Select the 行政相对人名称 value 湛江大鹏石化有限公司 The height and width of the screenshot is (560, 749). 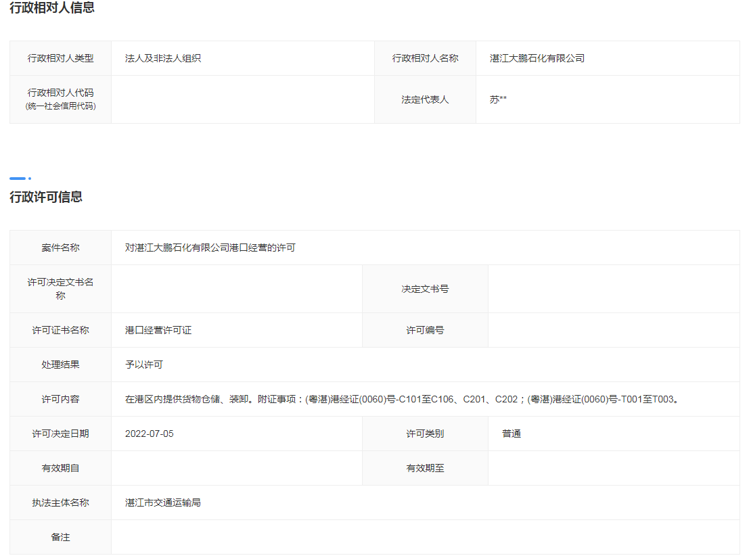[x=537, y=58]
